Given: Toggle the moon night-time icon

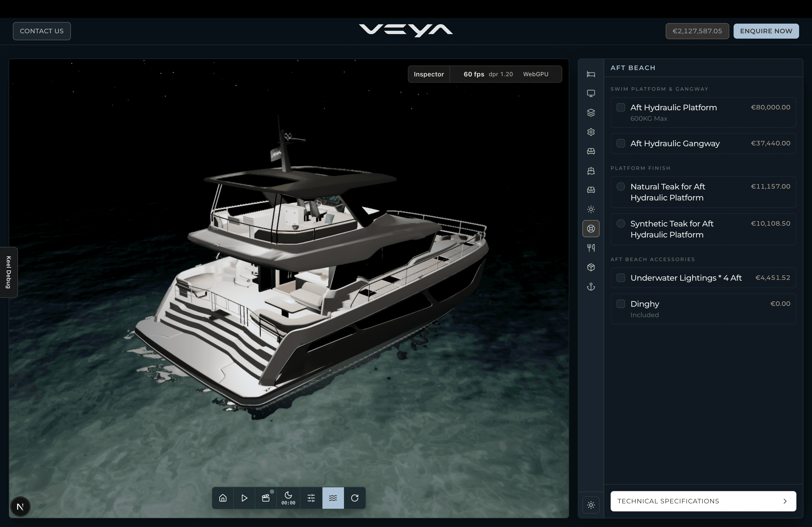Looking at the screenshot, I should click(288, 498).
